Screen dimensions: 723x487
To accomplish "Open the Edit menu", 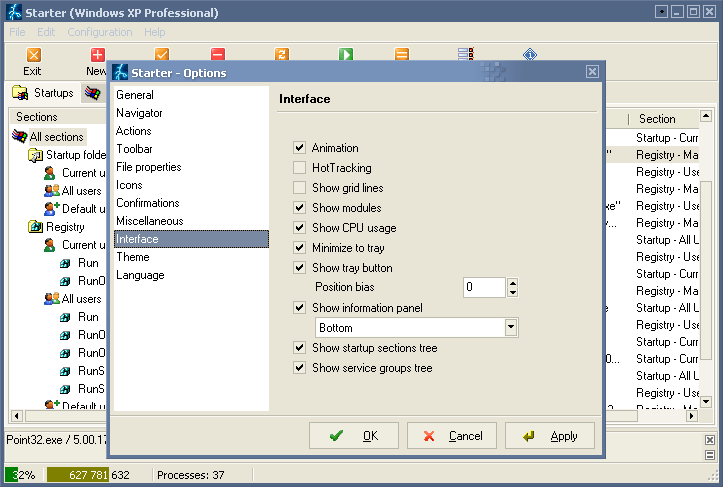I will 46,32.
